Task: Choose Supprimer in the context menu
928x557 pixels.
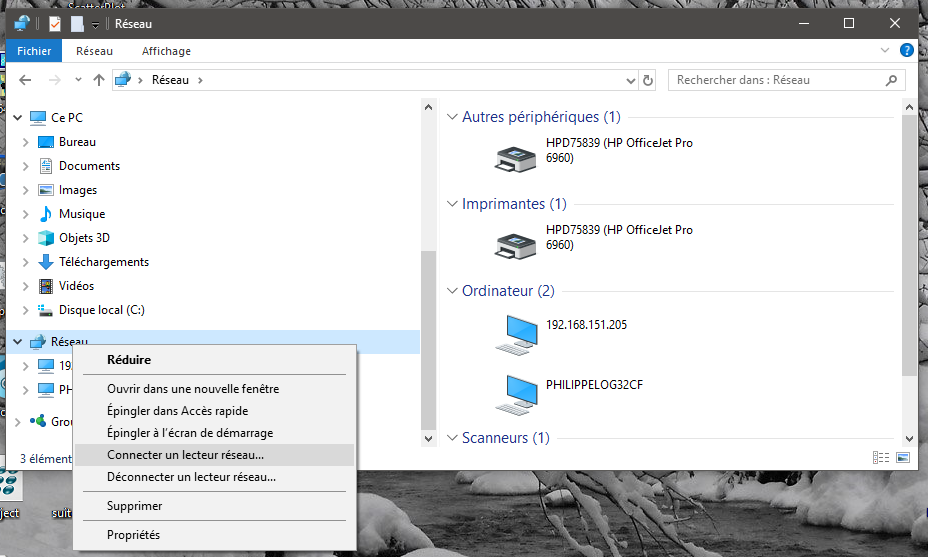Action: (214, 506)
